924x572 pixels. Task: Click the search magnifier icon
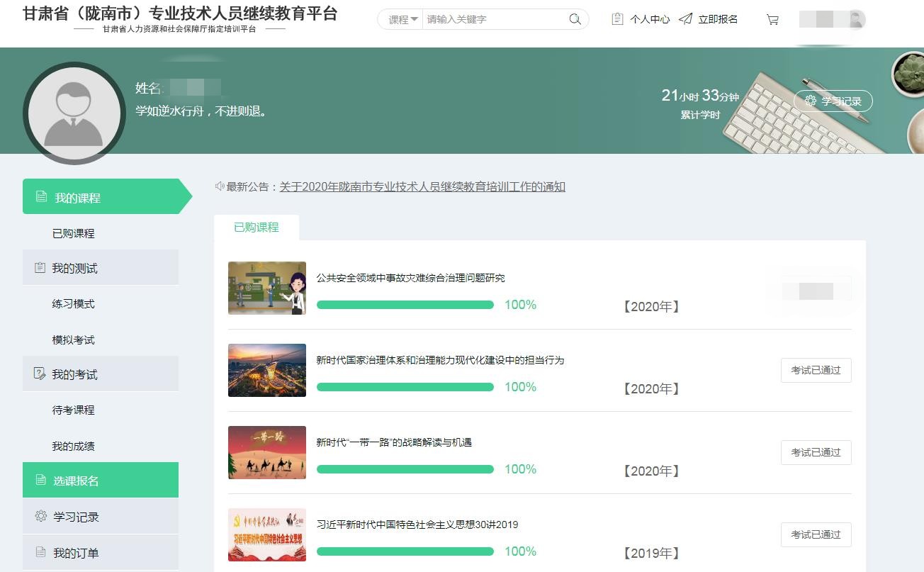(x=575, y=19)
